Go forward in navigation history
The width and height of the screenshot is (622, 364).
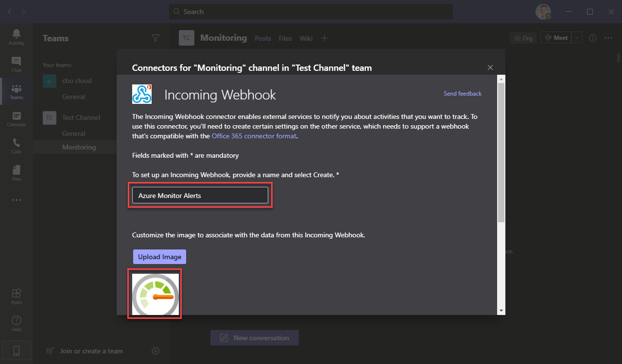tap(24, 11)
